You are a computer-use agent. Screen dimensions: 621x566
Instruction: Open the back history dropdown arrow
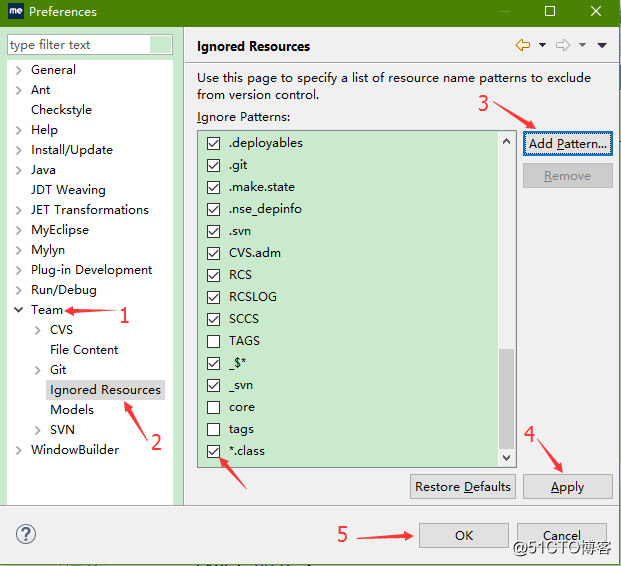click(542, 45)
